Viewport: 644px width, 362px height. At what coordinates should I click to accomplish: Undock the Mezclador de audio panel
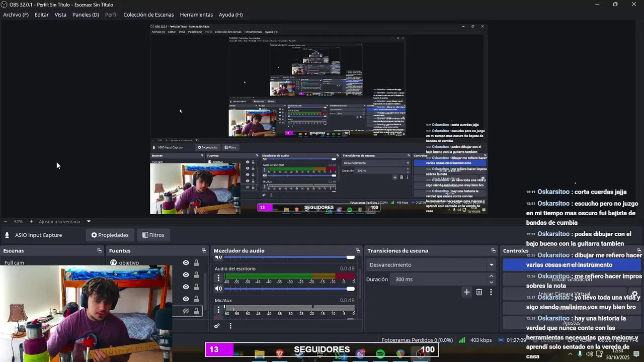358,250
